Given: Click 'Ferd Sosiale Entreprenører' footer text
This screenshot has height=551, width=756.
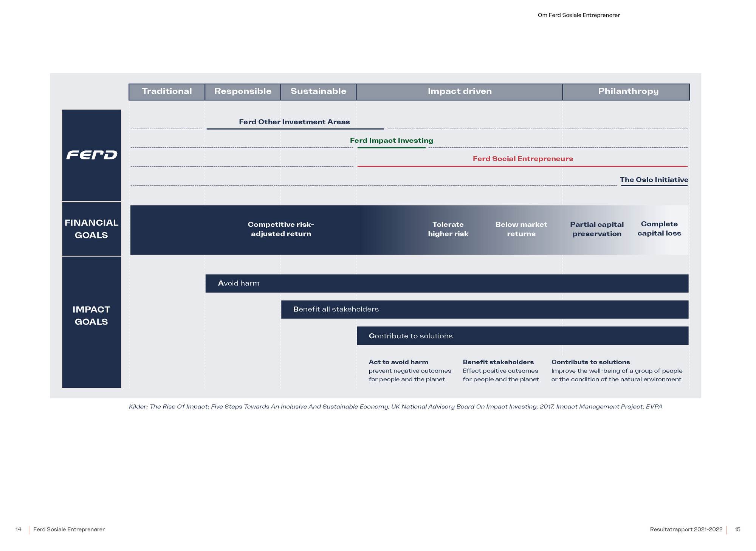Looking at the screenshot, I should (69, 529).
